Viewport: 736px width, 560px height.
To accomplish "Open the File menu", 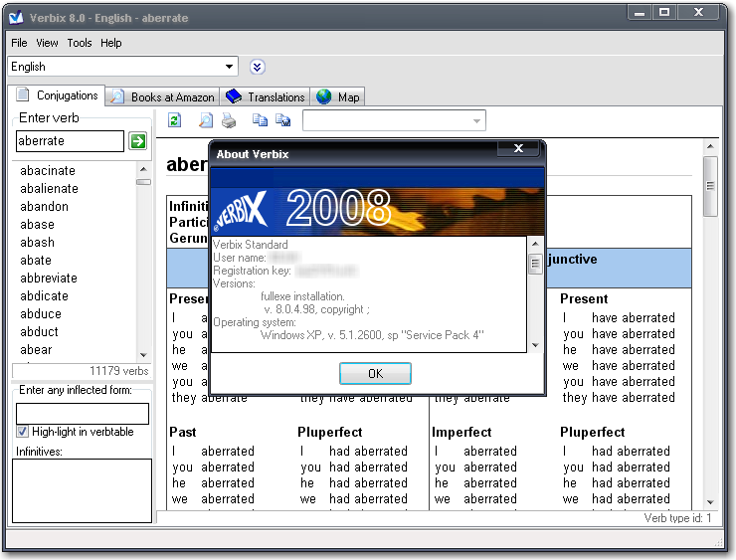I will pos(19,43).
